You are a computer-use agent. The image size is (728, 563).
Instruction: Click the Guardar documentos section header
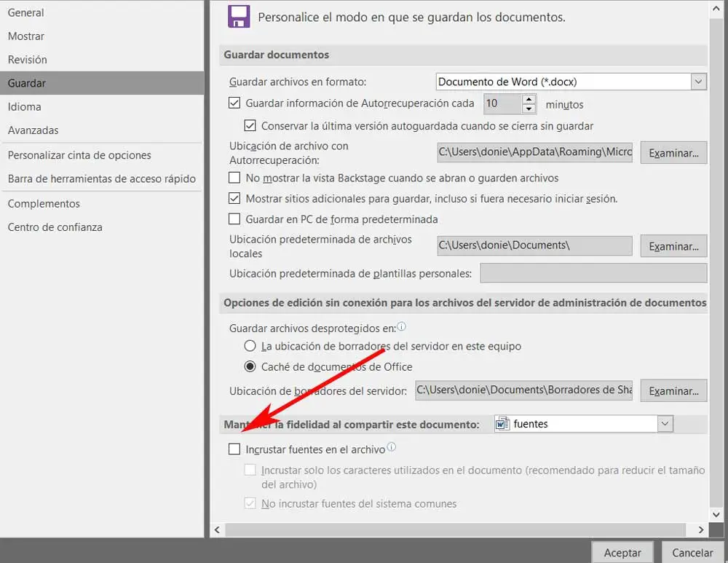[x=276, y=55]
